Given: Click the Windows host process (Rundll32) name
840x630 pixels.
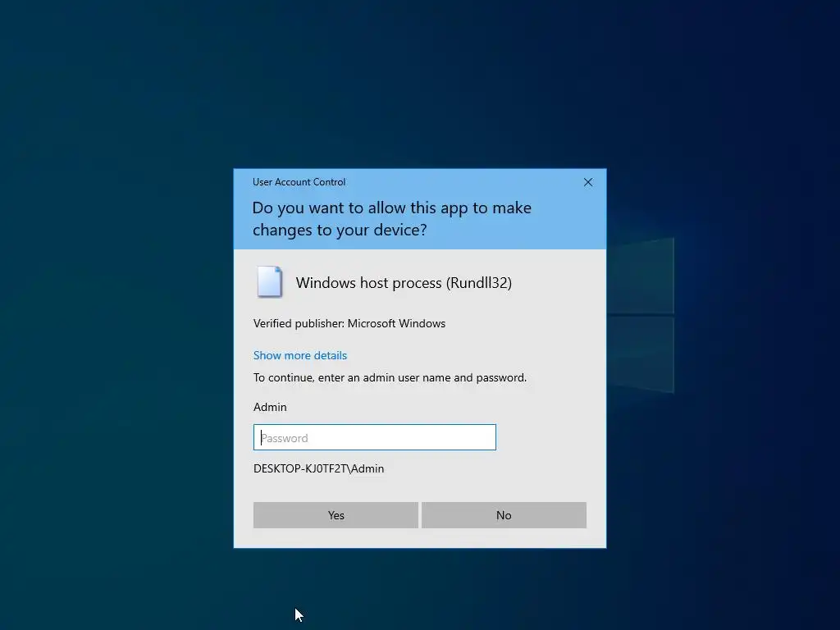Looking at the screenshot, I should click(404, 283).
